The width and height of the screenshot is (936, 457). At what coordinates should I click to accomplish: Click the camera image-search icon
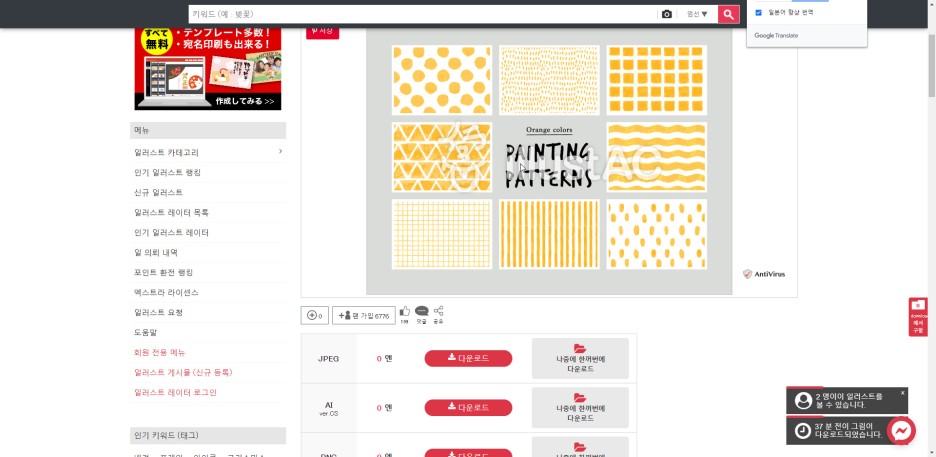point(667,14)
